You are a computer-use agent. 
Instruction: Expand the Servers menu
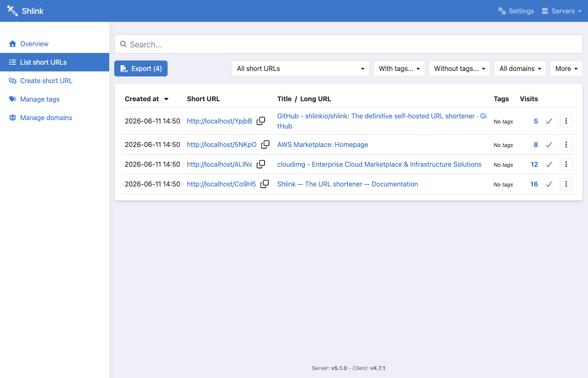coord(562,11)
